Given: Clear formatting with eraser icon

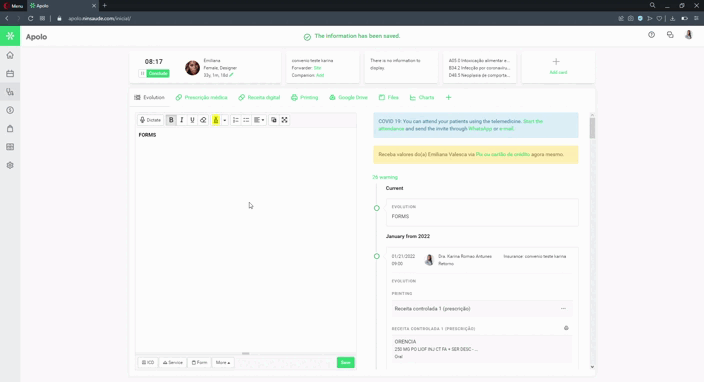Looking at the screenshot, I should tap(203, 120).
